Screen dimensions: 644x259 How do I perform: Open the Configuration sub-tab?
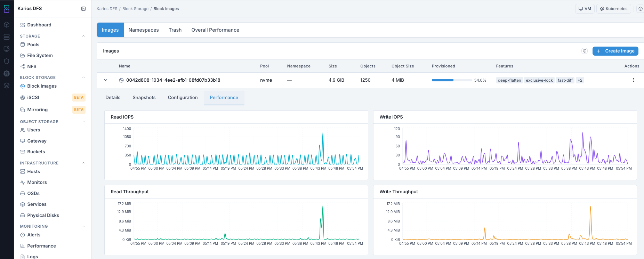click(183, 98)
